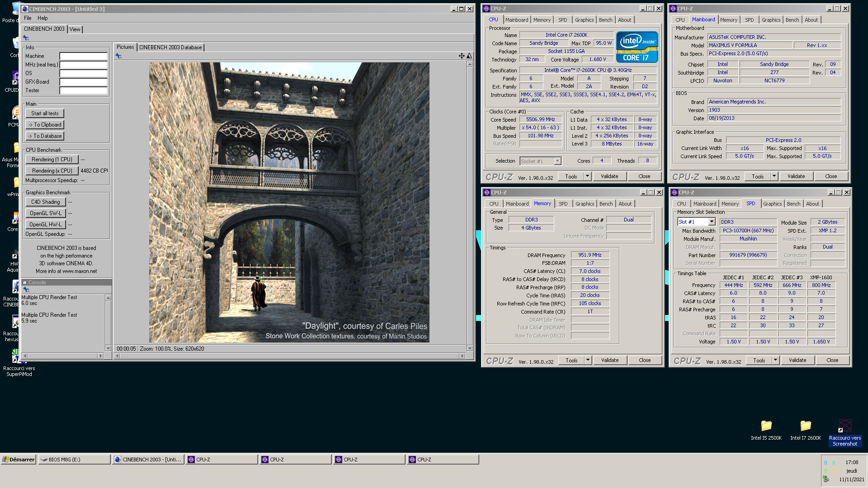
Task: Open the Intel I7 2600K desktop folder
Action: pos(806,430)
